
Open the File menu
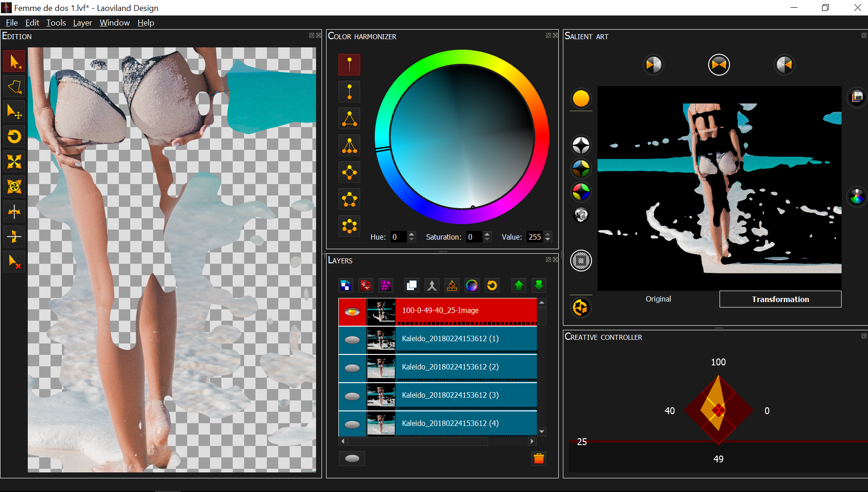[11, 23]
